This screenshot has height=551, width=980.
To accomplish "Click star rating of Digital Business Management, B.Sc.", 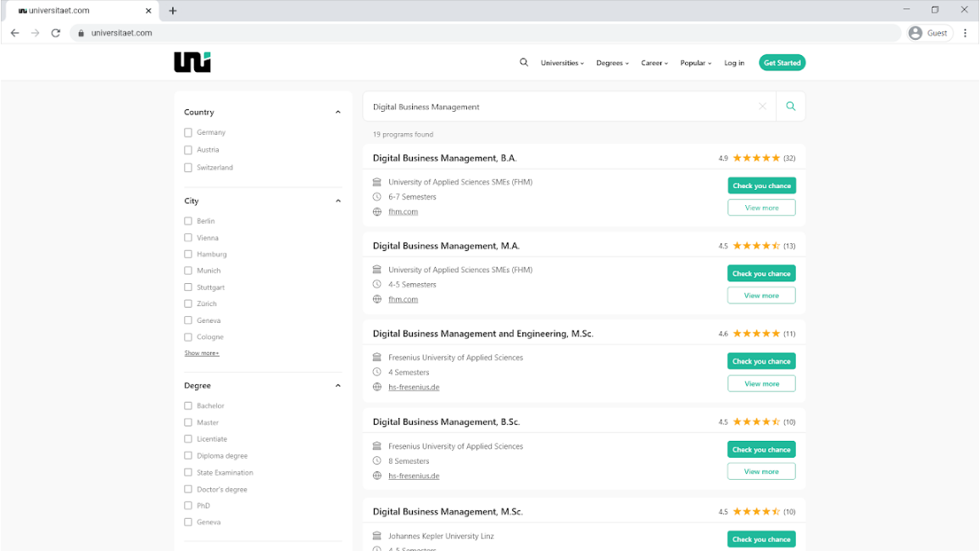I will [x=756, y=422].
